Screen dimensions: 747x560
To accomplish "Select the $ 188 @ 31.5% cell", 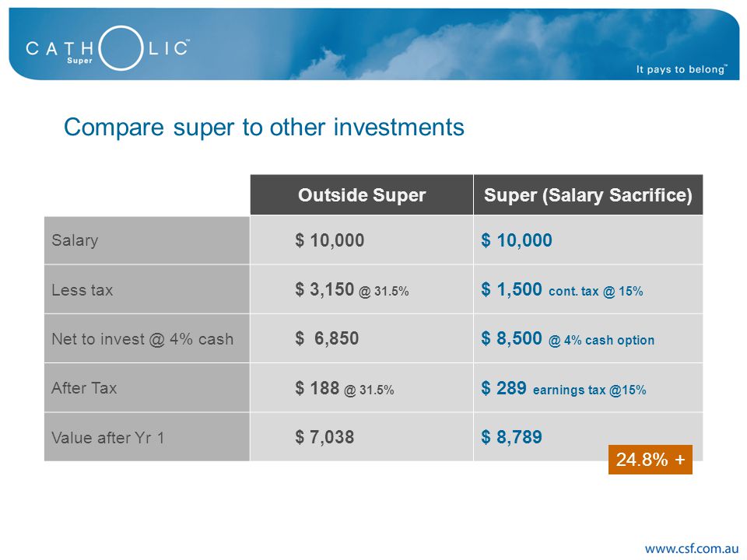I will click(x=345, y=388).
